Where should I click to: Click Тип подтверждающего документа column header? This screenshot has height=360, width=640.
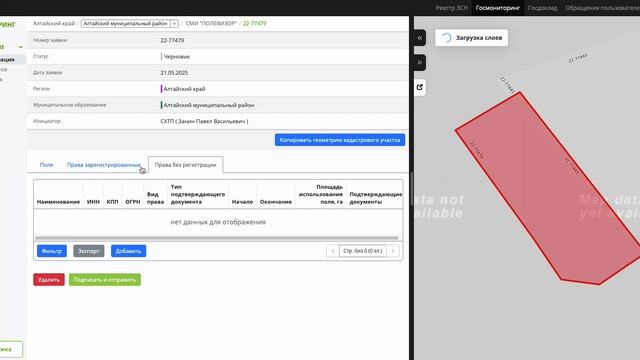click(198, 194)
